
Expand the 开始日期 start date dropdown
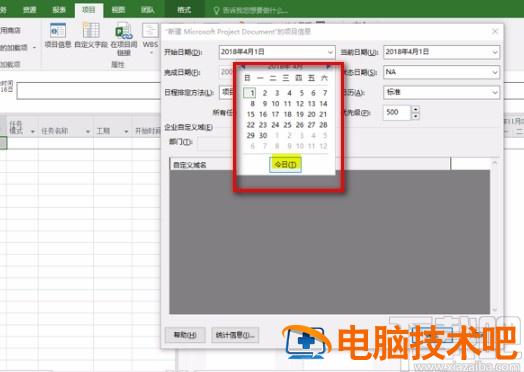[330, 52]
